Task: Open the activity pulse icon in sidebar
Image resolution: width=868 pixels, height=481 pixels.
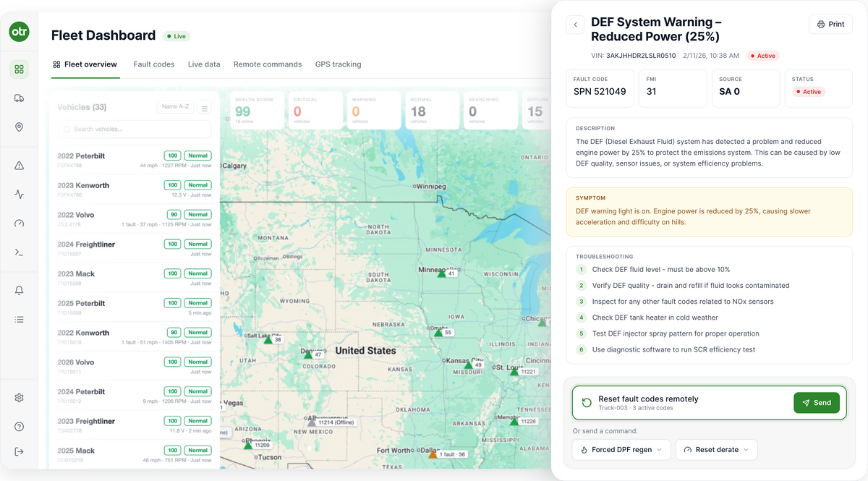Action: [20, 195]
